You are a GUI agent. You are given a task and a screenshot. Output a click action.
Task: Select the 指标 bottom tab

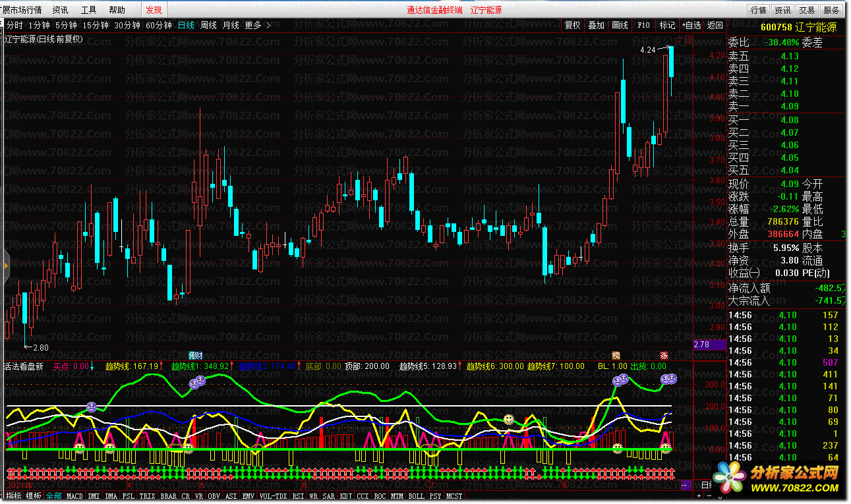tap(14, 495)
